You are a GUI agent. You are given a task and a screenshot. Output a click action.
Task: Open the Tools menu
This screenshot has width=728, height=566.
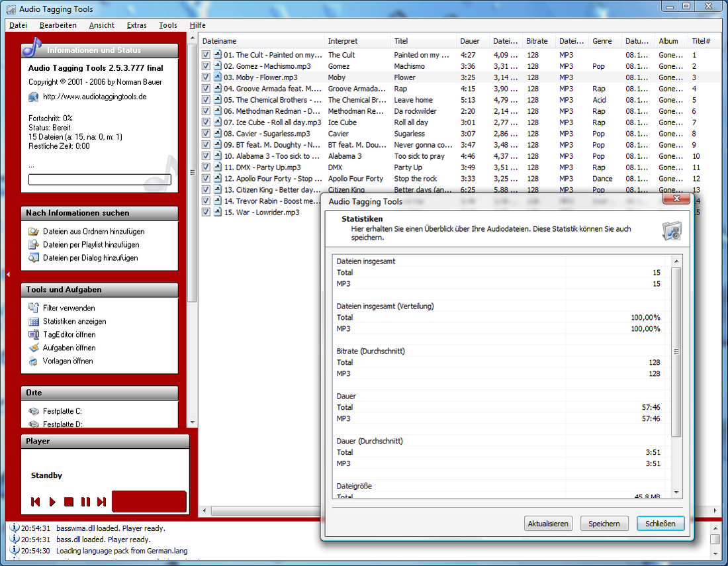[167, 25]
